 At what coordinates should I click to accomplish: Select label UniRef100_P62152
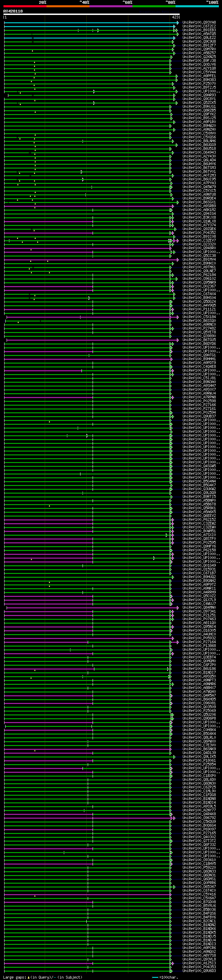coord(199,519)
